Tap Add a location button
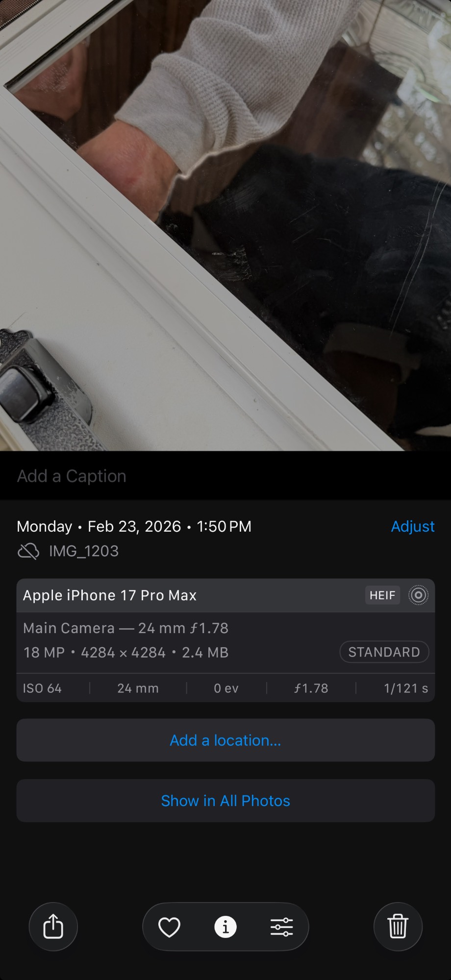The height and width of the screenshot is (980, 451). pyautogui.click(x=225, y=740)
